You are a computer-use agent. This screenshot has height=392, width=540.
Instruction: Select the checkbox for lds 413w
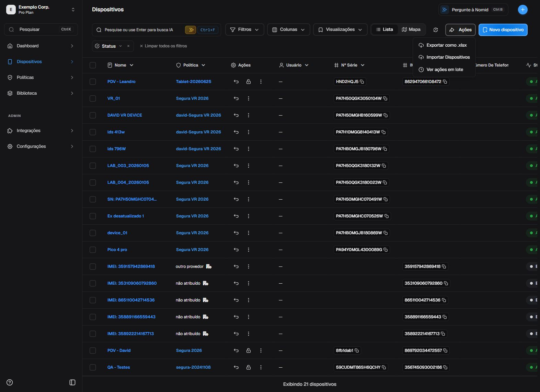click(93, 132)
